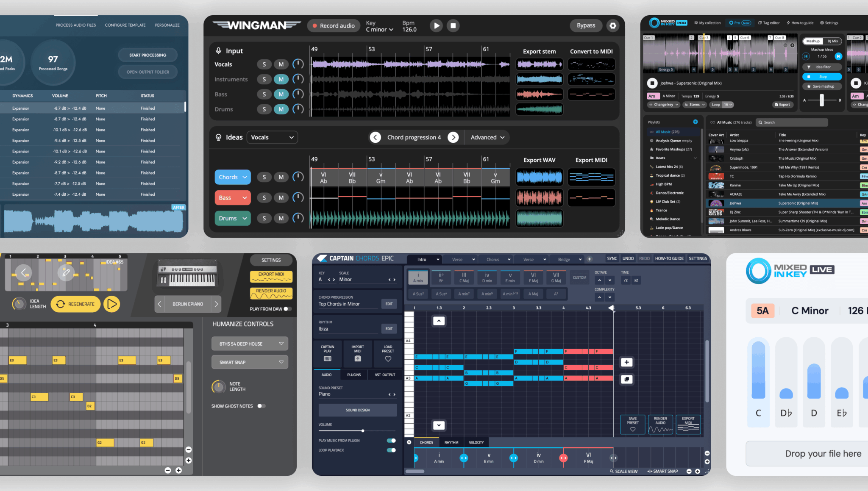The width and height of the screenshot is (868, 491).
Task: Open SMART SNAP dropdown
Action: click(250, 362)
